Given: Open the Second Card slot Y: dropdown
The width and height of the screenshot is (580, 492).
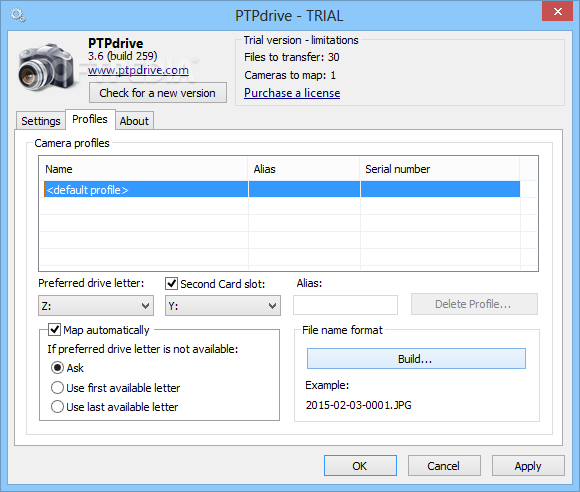Looking at the screenshot, I should [x=223, y=306].
